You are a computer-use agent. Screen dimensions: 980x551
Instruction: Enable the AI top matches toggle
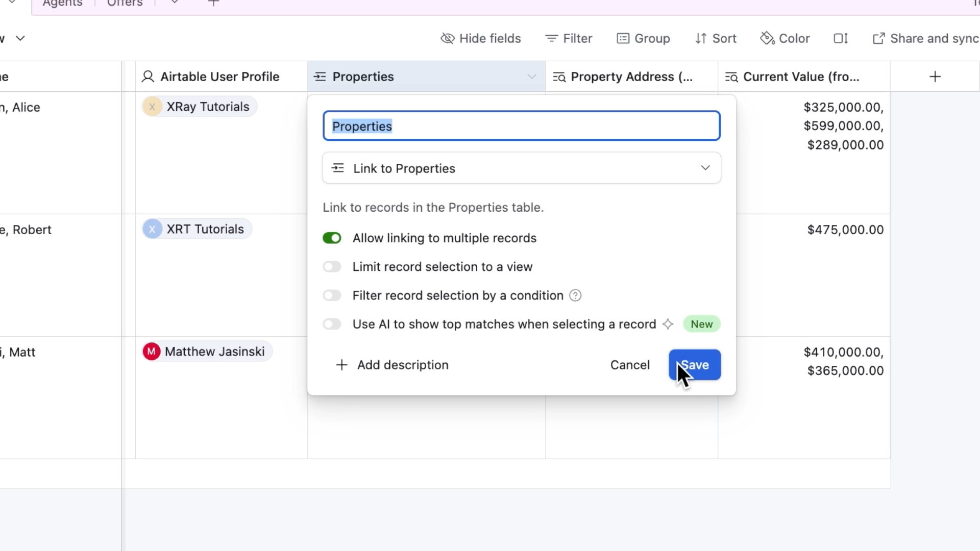point(332,324)
